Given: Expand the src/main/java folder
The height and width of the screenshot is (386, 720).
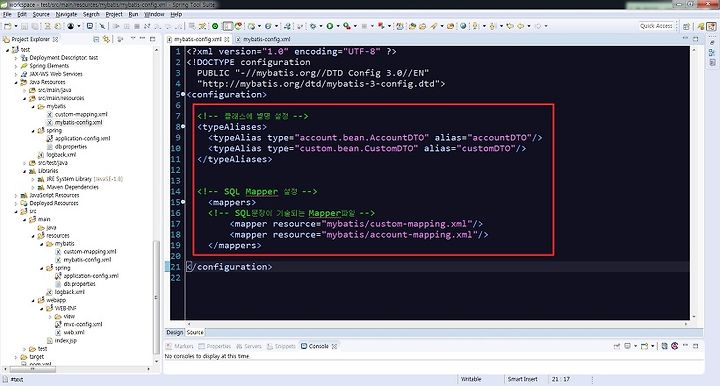Looking at the screenshot, I should 25,90.
